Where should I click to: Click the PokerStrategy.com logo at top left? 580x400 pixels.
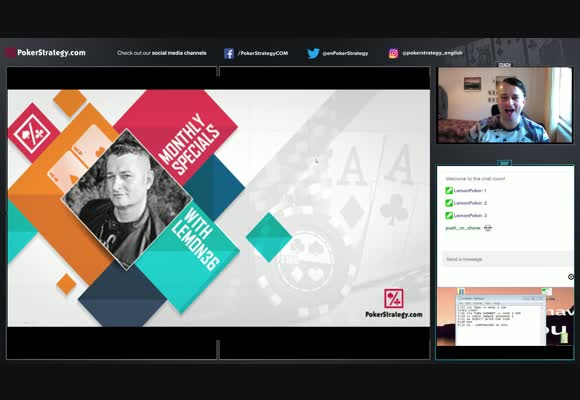click(x=45, y=53)
